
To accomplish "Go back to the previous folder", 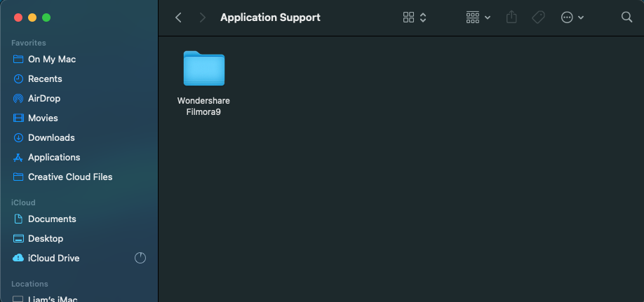I will pyautogui.click(x=178, y=18).
